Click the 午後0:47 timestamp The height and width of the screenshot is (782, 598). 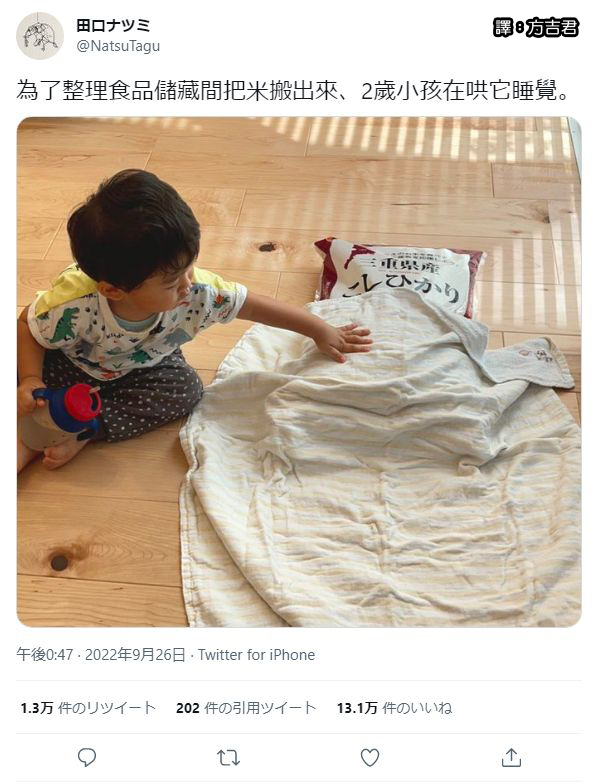pyautogui.click(x=45, y=654)
